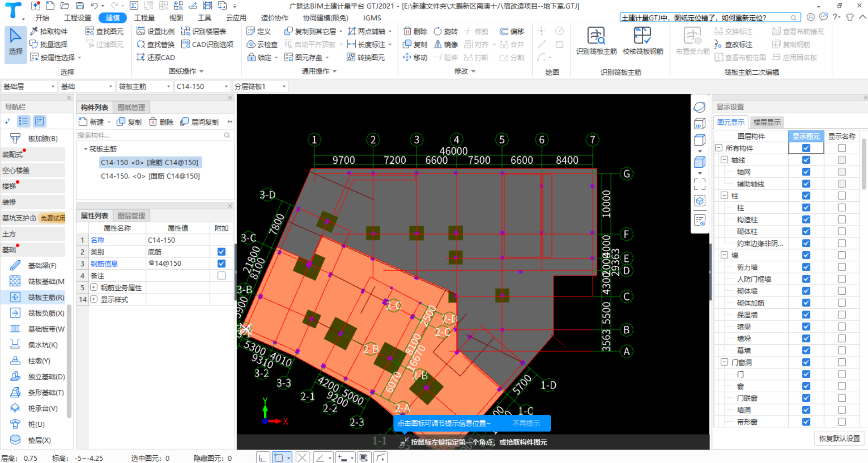
Task: Collapse 墙 group in display settings
Action: 724,255
